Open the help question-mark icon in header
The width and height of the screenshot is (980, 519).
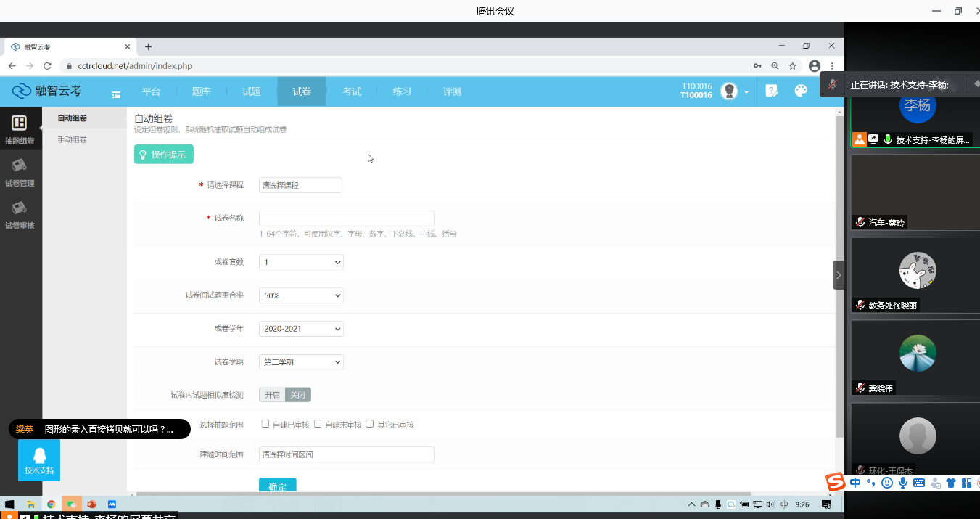(772, 91)
